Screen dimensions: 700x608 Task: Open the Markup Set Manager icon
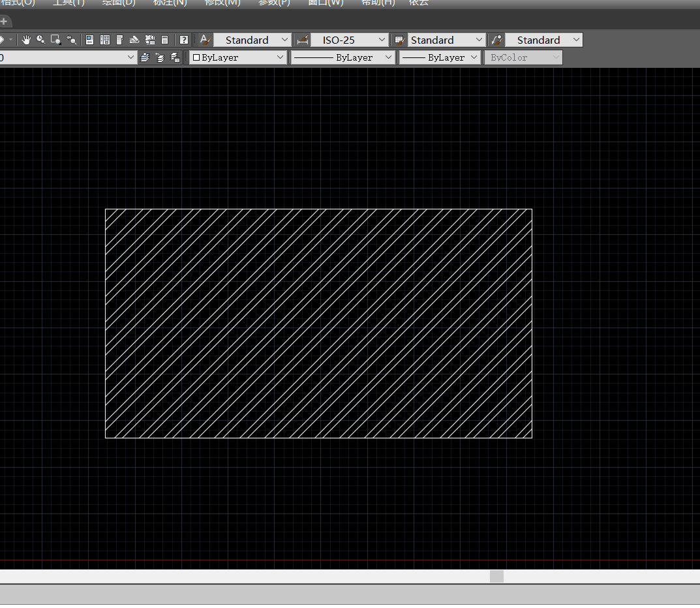point(150,40)
